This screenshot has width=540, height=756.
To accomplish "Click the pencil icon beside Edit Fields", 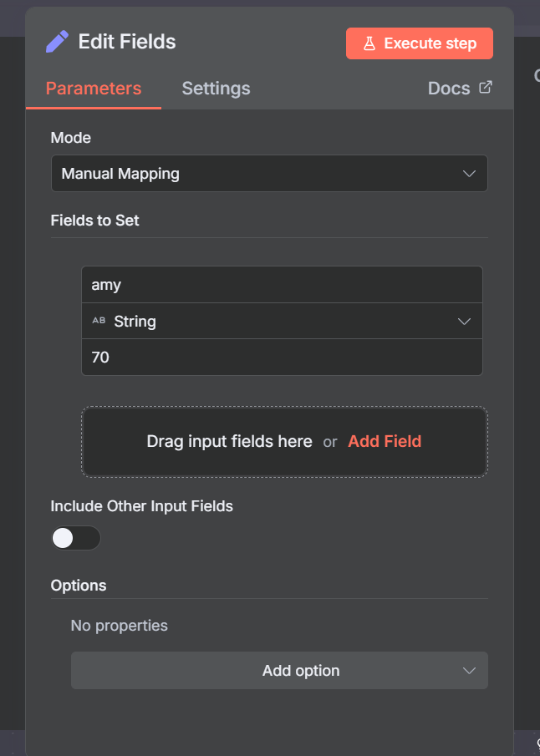I will pos(57,42).
